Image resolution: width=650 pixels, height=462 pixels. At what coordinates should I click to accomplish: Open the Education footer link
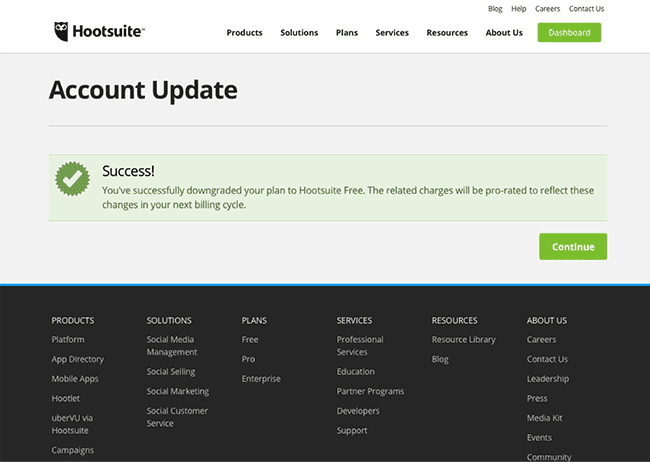(355, 372)
